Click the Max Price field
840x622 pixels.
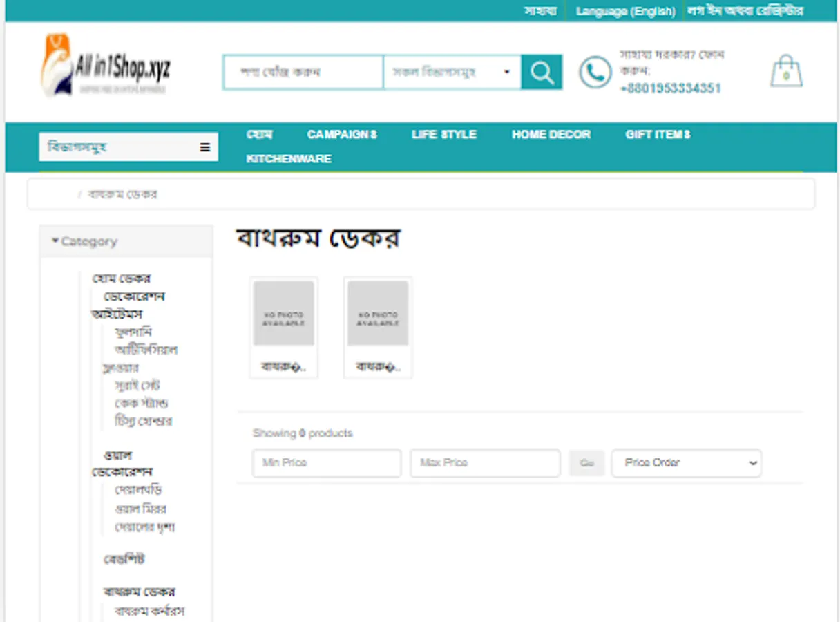coord(485,463)
